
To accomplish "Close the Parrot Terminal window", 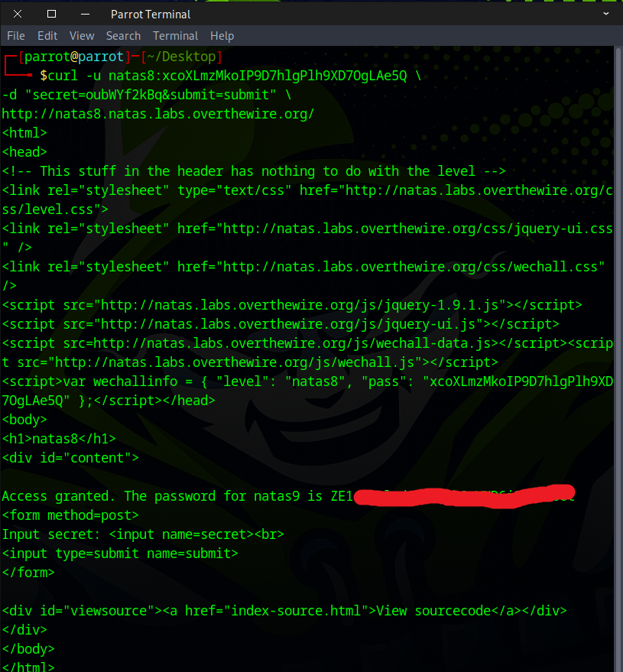I will click(18, 14).
